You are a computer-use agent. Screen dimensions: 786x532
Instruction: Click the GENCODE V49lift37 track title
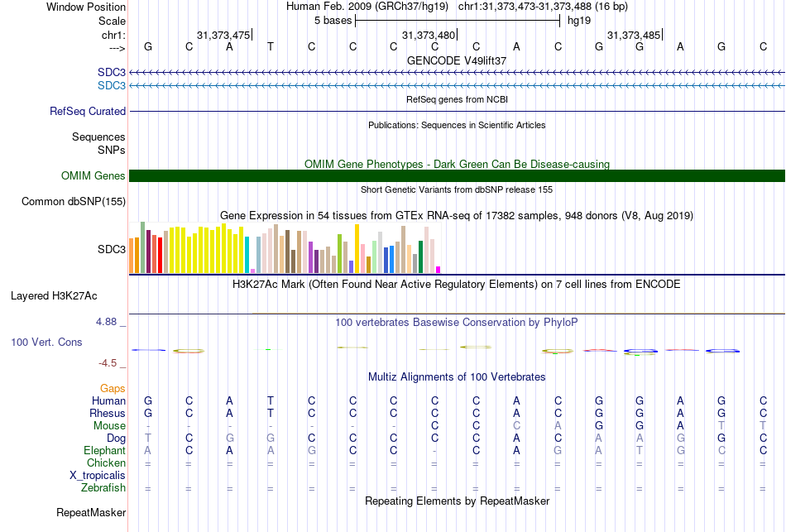point(457,60)
